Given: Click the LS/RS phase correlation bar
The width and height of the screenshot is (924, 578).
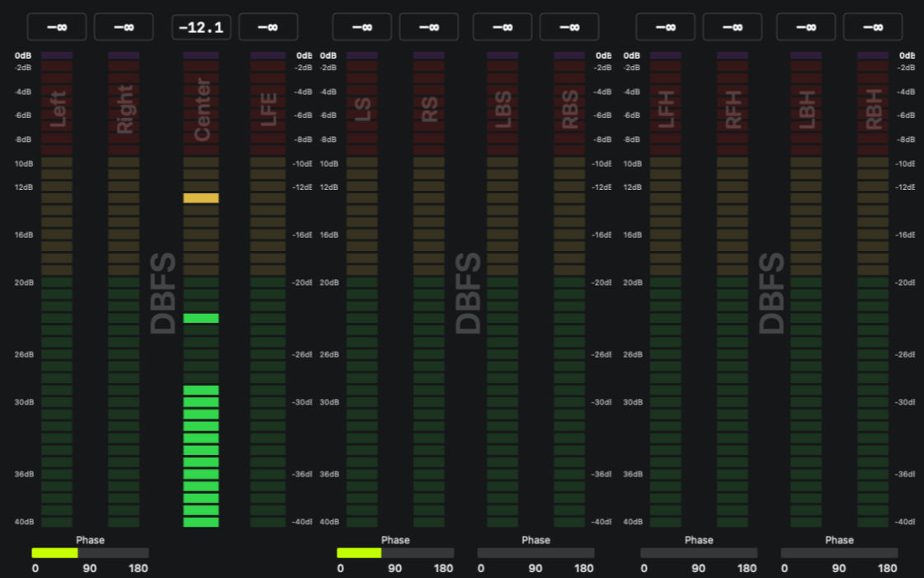Looking at the screenshot, I should pyautogui.click(x=395, y=553).
